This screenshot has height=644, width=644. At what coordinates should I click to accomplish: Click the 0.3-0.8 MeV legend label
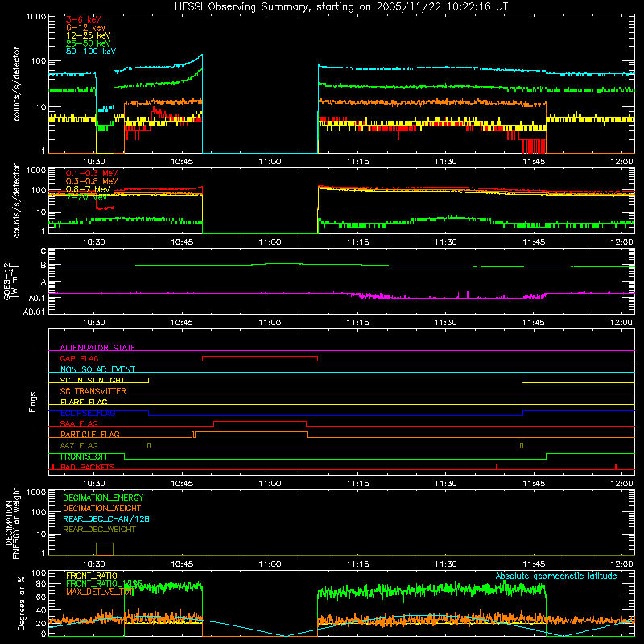(92, 181)
